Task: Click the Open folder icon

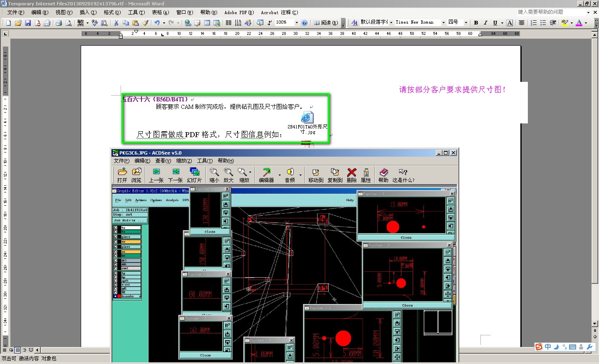Action: tap(18, 23)
